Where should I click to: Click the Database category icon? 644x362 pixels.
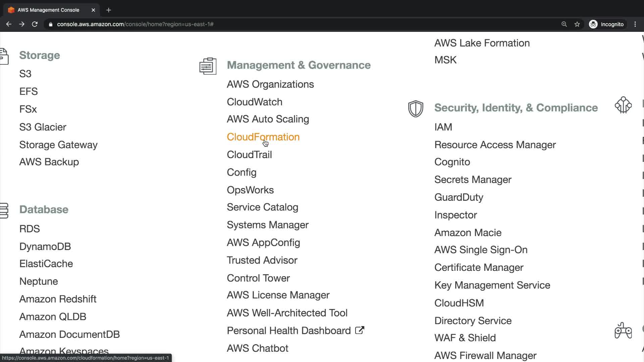(x=4, y=210)
